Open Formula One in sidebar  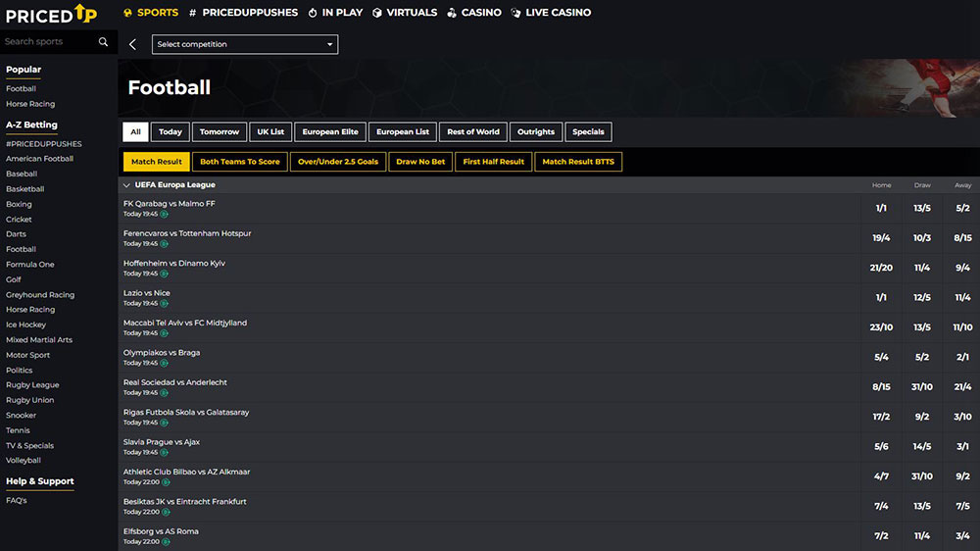click(x=30, y=265)
